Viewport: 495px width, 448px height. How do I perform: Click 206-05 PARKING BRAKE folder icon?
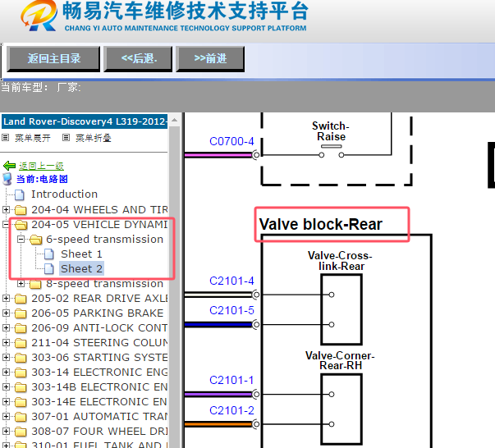tap(21, 313)
